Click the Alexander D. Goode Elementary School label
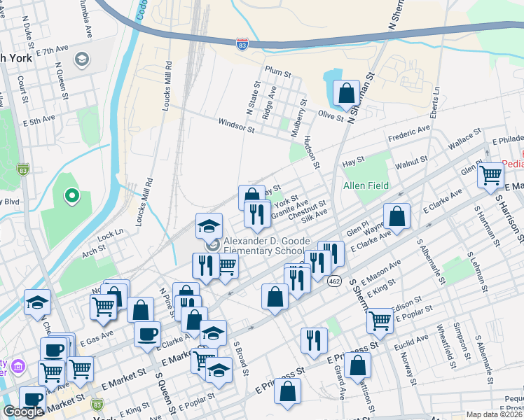524x420 pixels. click(x=267, y=246)
